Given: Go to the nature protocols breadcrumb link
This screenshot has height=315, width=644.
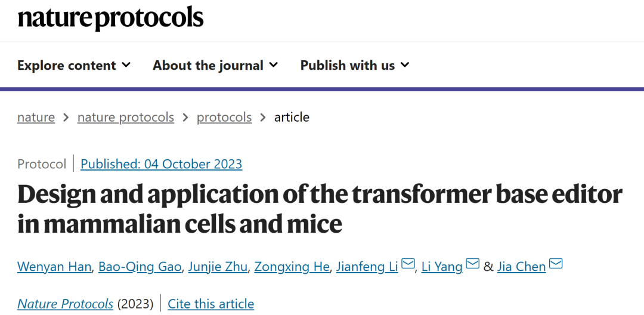Looking at the screenshot, I should [x=126, y=118].
